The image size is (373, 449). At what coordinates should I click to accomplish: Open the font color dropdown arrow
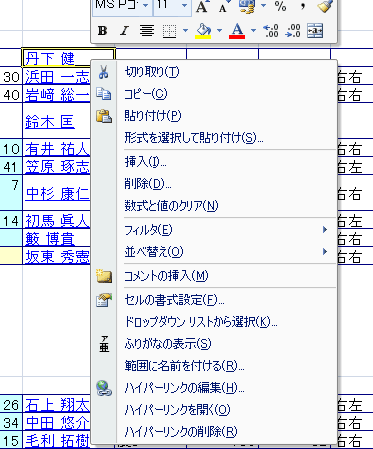coord(253,31)
